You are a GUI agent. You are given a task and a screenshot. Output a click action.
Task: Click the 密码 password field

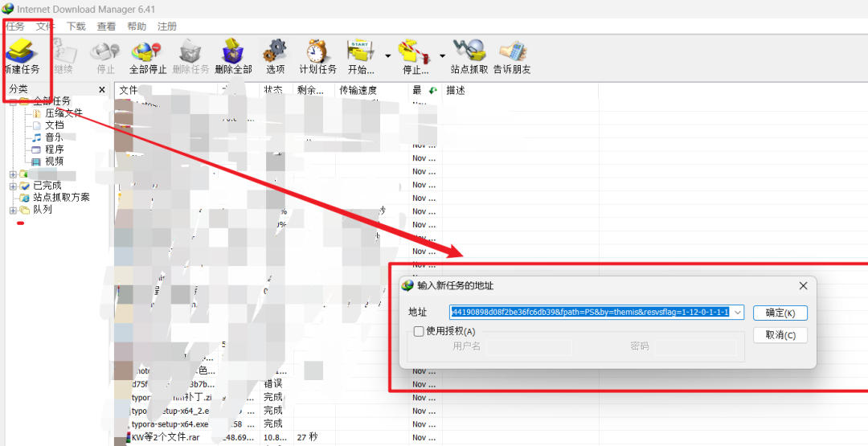pyautogui.click(x=695, y=346)
